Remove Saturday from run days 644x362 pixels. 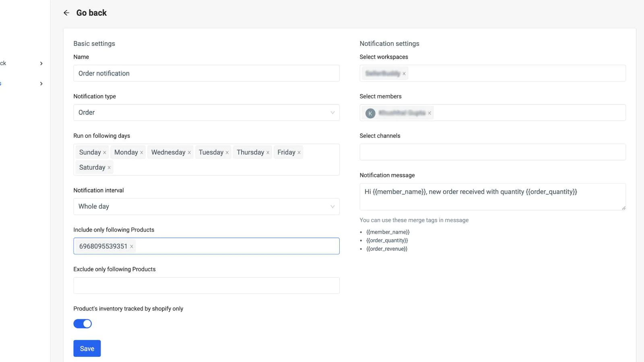coord(109,168)
